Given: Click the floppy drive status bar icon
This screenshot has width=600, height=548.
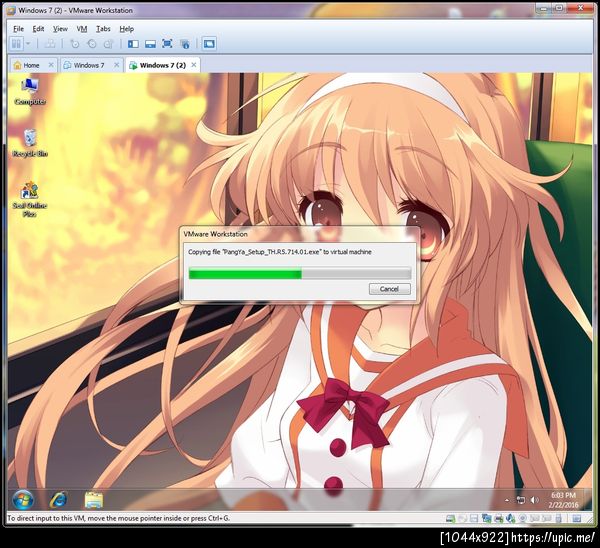Looking at the screenshot, I should 474,519.
